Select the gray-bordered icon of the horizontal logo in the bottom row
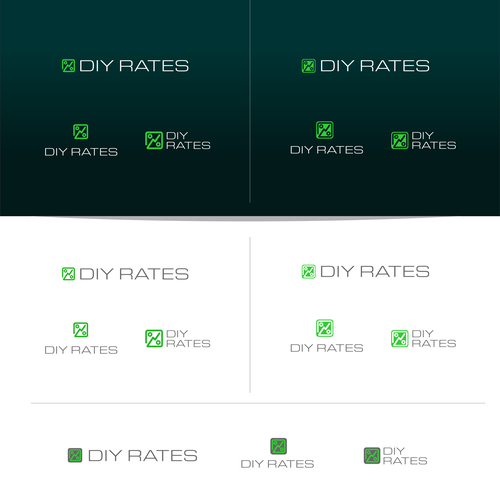500x500 pixels. pyautogui.click(x=75, y=455)
